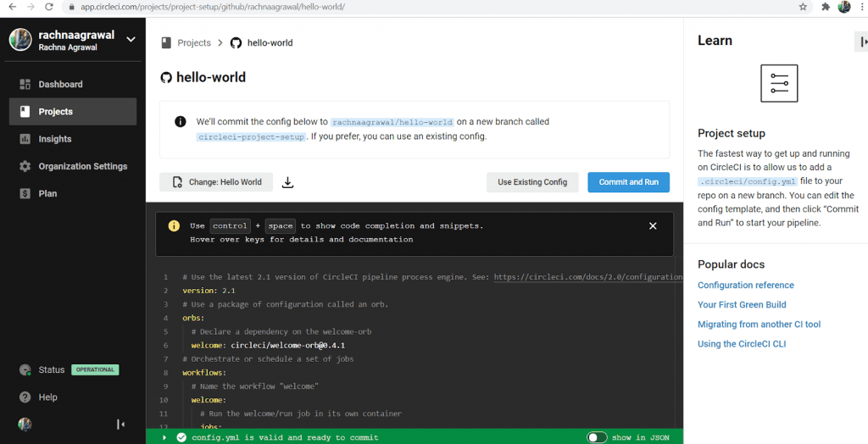Open Dashboard in the sidebar
This screenshot has height=444, width=868.
click(x=60, y=85)
